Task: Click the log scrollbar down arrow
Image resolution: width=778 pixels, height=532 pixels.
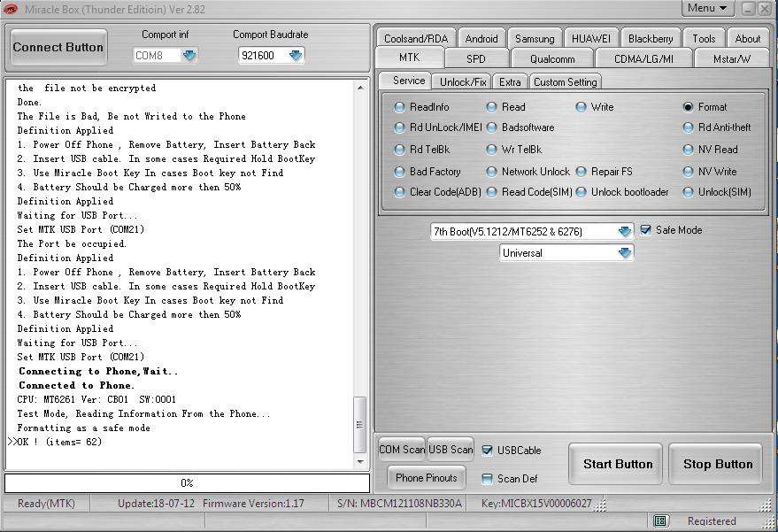Action: click(x=360, y=462)
